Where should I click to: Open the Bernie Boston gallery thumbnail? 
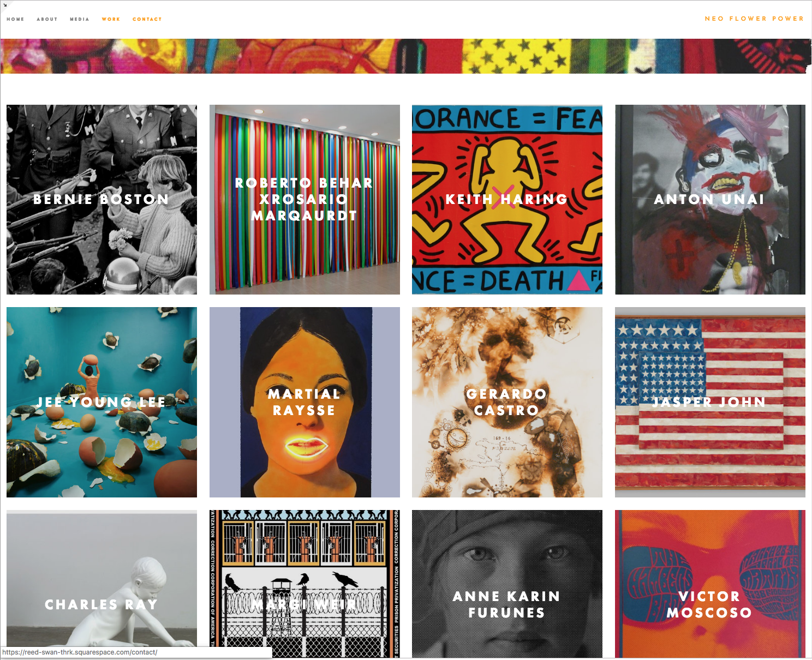pyautogui.click(x=101, y=200)
